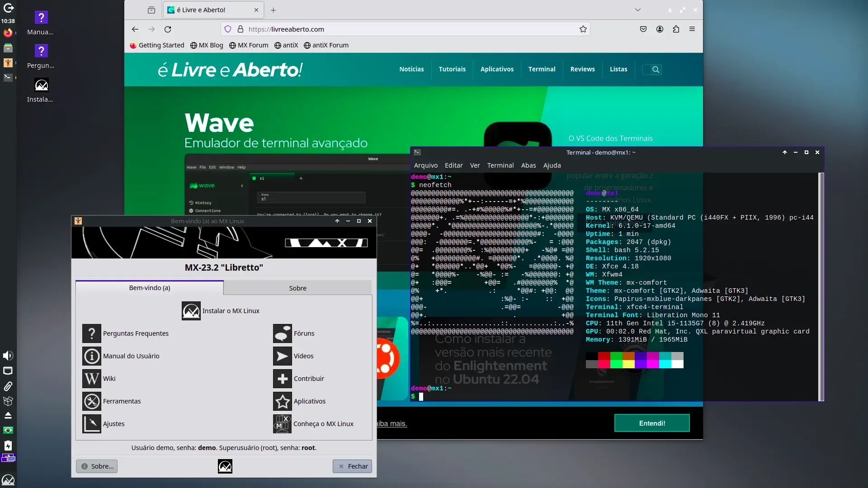Open Notícias site navigation link

[x=411, y=69]
